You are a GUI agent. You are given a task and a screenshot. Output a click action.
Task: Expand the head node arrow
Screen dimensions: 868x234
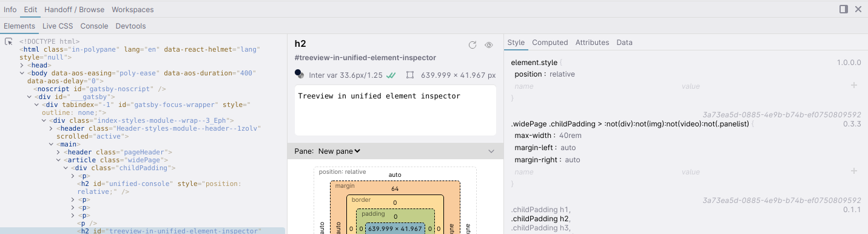[22, 65]
